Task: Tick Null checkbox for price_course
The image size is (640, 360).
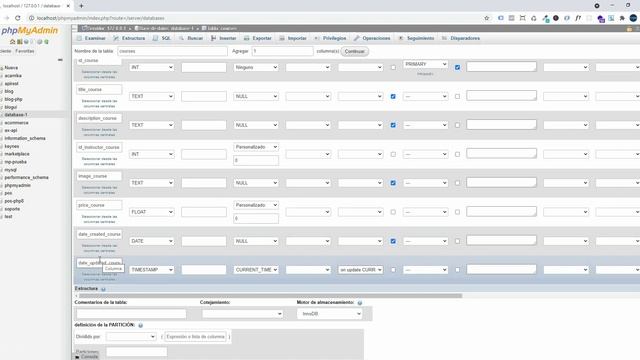Action: 393,212
